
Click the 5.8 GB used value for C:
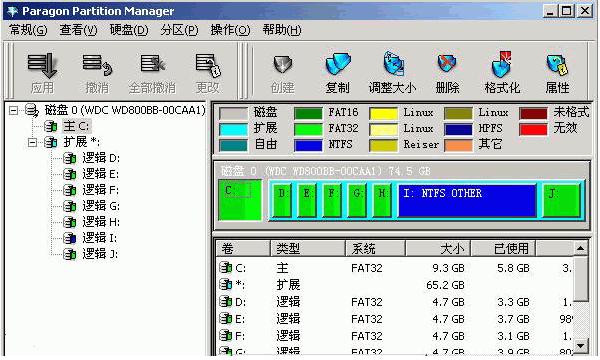(x=513, y=268)
